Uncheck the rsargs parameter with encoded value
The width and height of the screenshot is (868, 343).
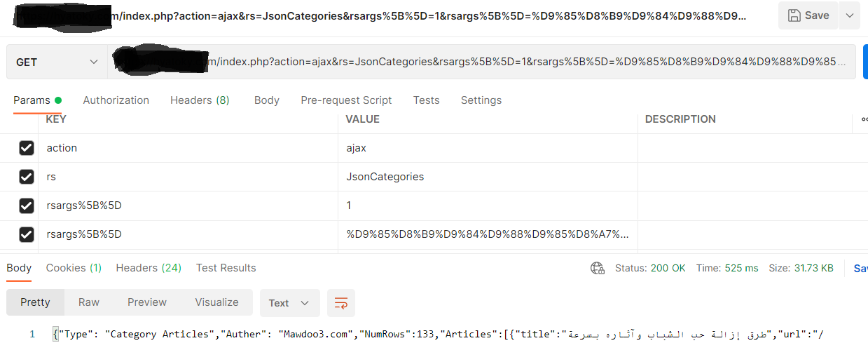27,234
